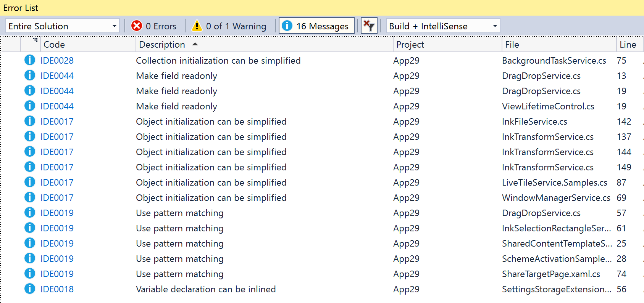Click line number 75 cell

click(621, 61)
